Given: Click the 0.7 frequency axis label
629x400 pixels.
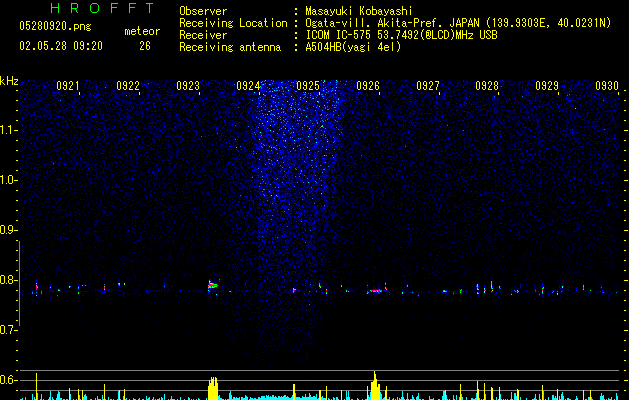Looking at the screenshot, I should [8, 330].
